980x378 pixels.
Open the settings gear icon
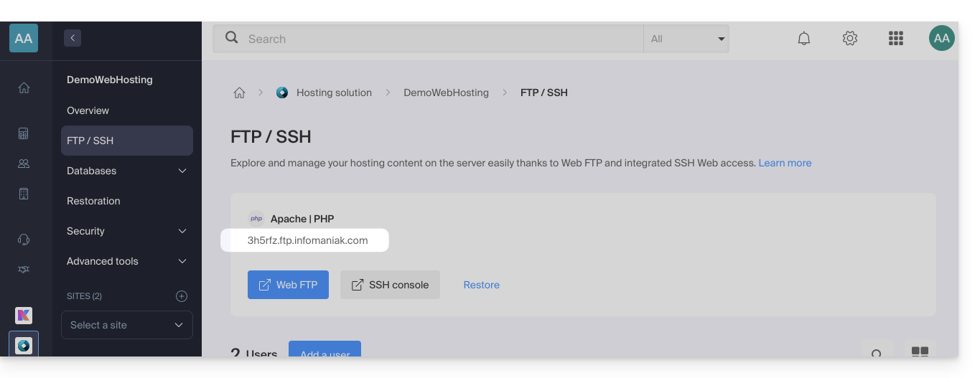click(x=850, y=39)
